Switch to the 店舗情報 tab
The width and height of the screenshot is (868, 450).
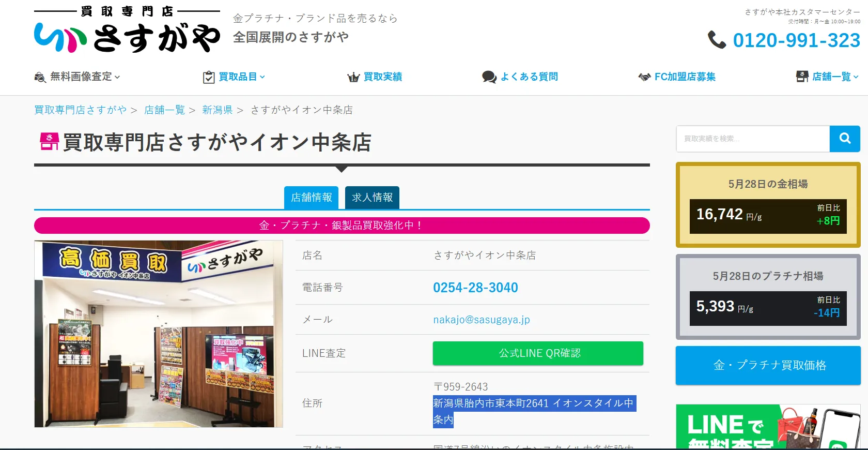pyautogui.click(x=311, y=198)
